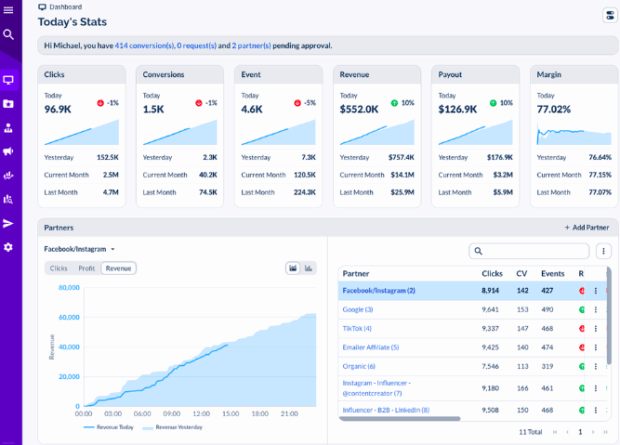Expand the Facebook/Instagram partner dropdown

(x=80, y=249)
